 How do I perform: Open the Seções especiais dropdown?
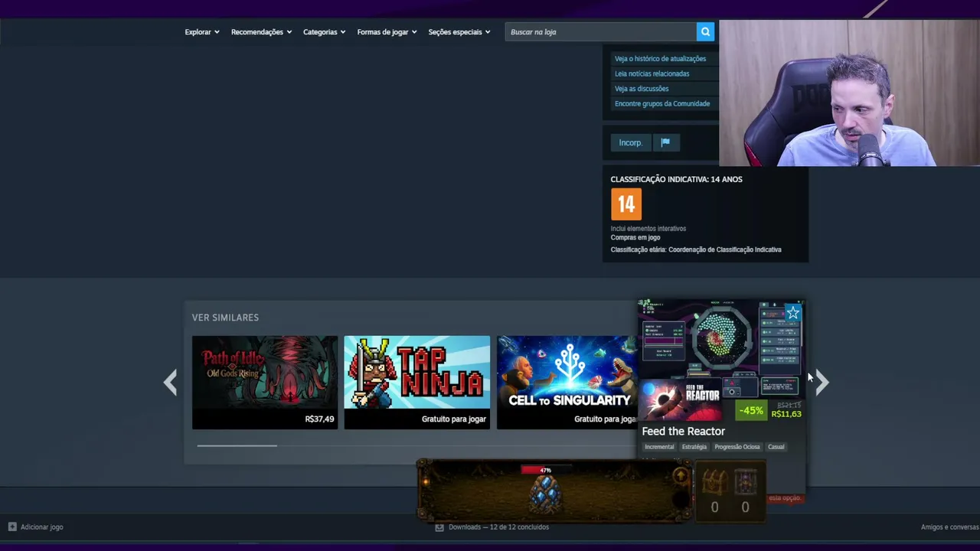coord(459,32)
